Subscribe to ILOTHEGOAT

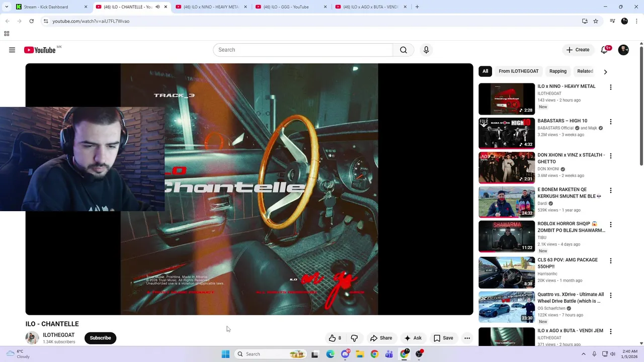coord(100,338)
